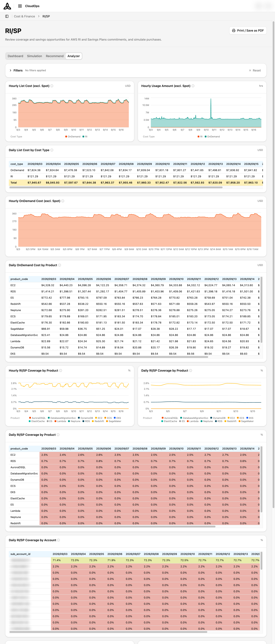The width and height of the screenshot is (275, 644).
Task: Click the printer icon in Print button
Action: 234,30
